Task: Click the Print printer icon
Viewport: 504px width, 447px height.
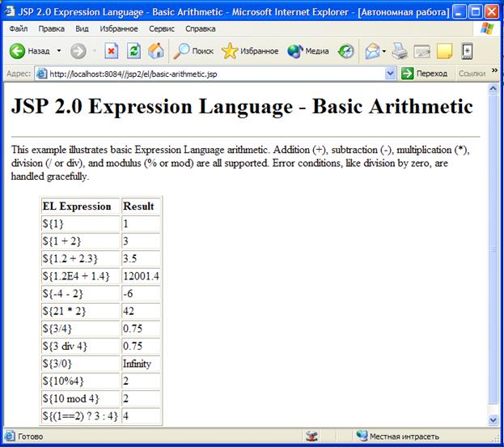Action: [400, 51]
